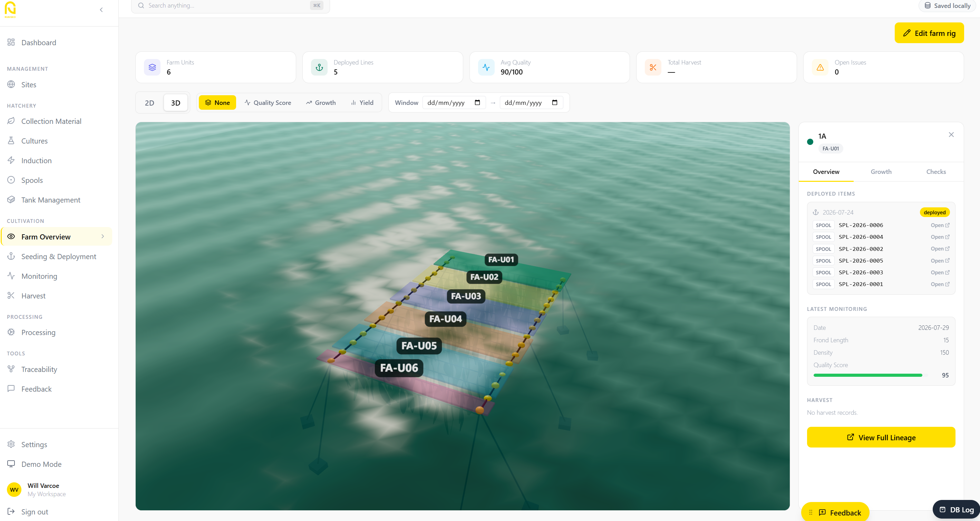Select farm unit FA-U04 label
The image size is (980, 521).
point(445,319)
